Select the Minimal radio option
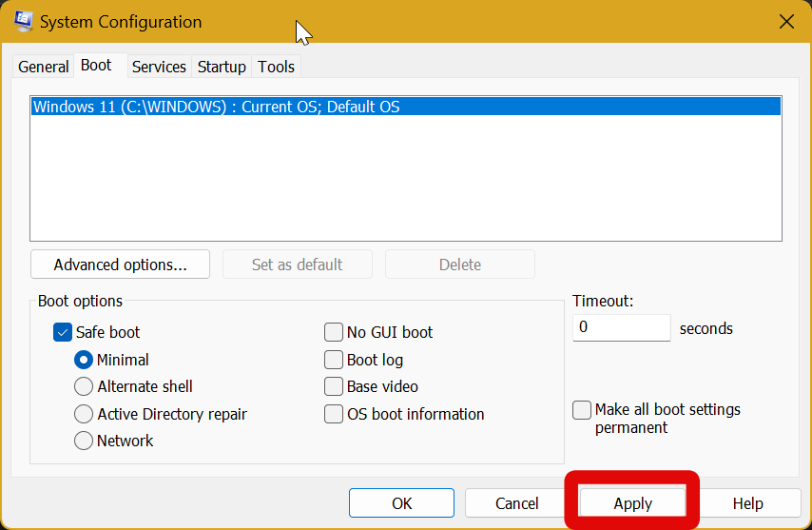Image resolution: width=812 pixels, height=530 pixels. (x=84, y=360)
